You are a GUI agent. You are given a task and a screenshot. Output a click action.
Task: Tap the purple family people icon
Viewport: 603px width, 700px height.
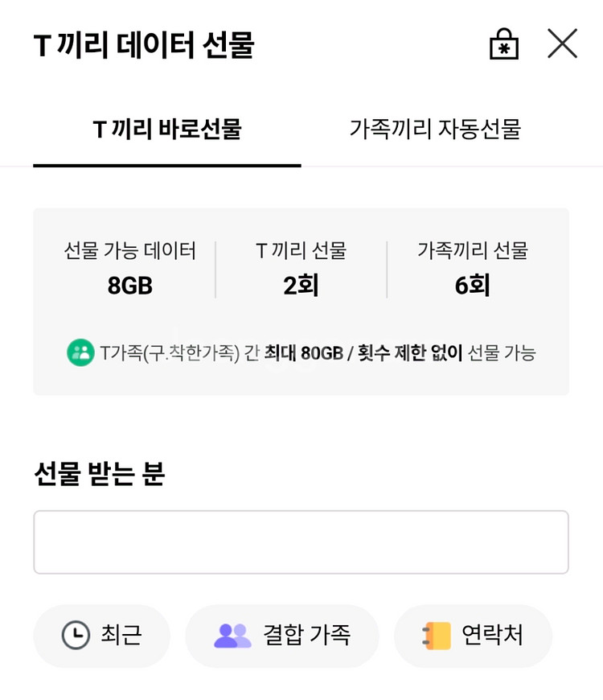coord(232,636)
